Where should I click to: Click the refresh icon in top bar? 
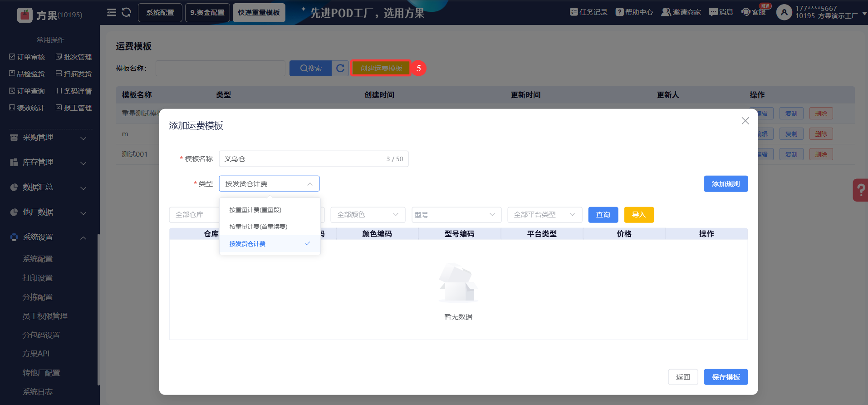click(x=127, y=12)
